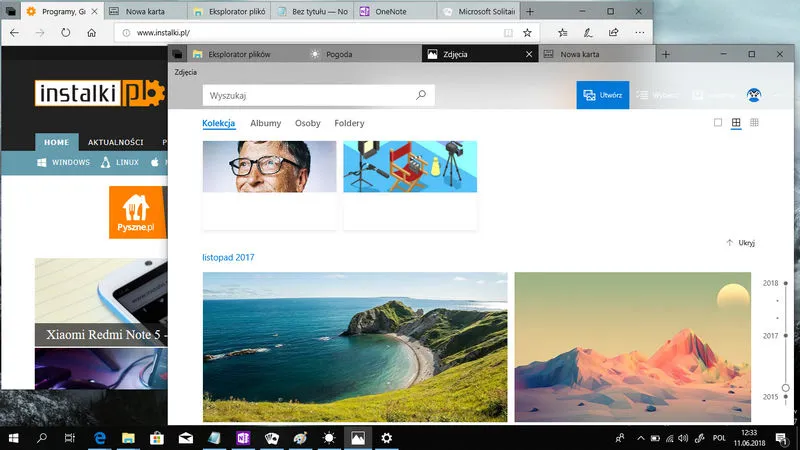Open the Mail app from taskbar
This screenshot has height=450, width=800.
(x=186, y=438)
